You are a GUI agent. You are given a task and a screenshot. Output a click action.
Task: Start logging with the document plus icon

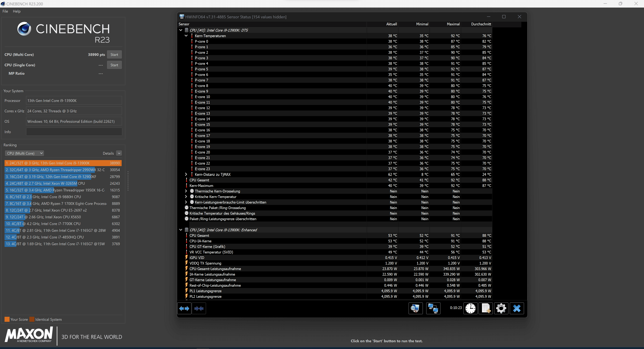pos(485,308)
